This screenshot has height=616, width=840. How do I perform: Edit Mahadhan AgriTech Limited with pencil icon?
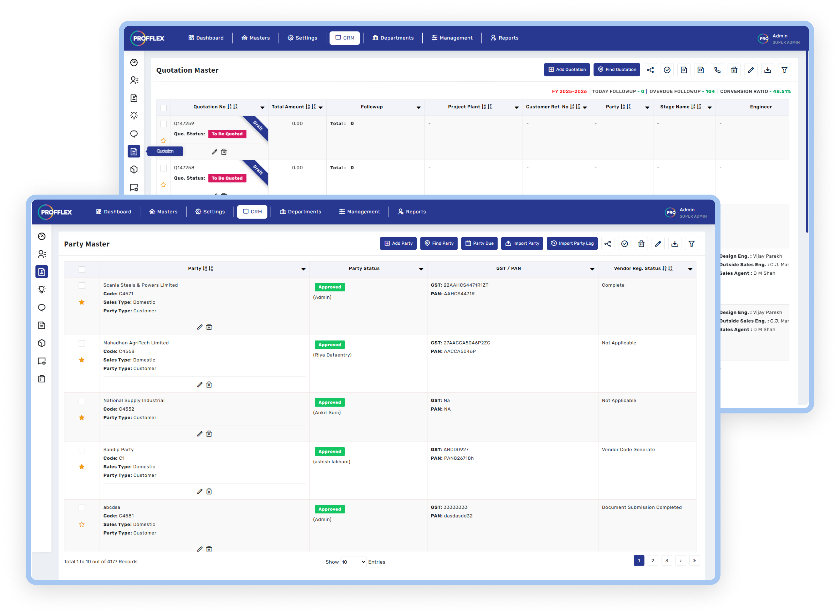[x=200, y=384]
